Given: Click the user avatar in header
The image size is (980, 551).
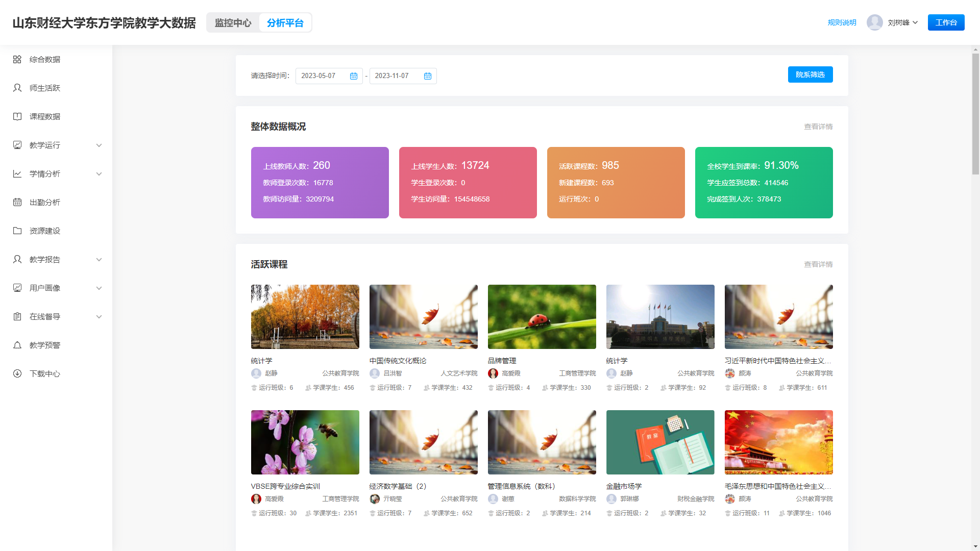Looking at the screenshot, I should [874, 22].
